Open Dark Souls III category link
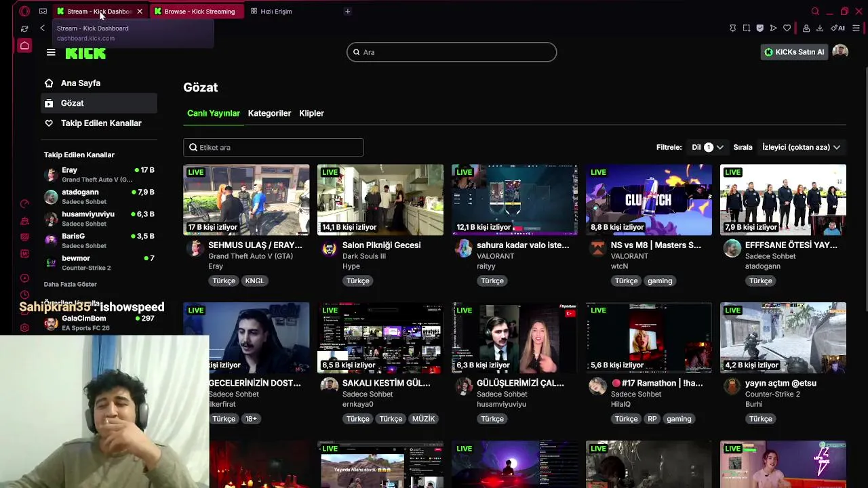Screen dimensions: 868x488 tap(364, 256)
